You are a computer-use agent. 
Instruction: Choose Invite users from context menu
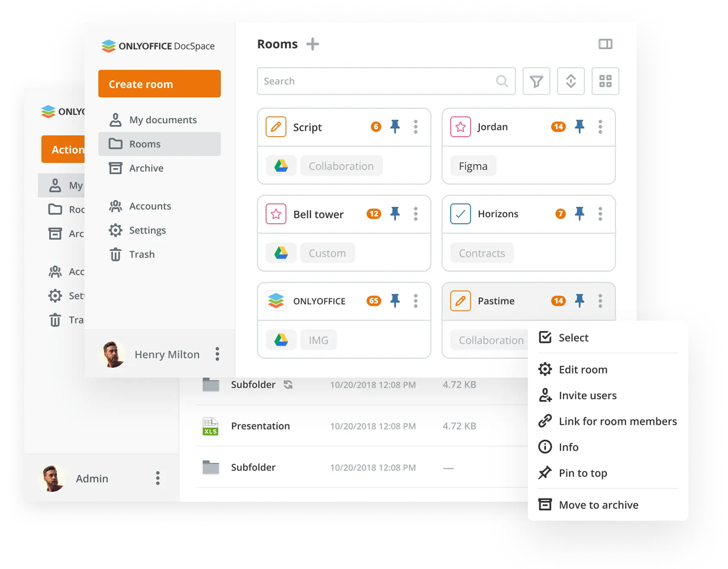coord(608,396)
